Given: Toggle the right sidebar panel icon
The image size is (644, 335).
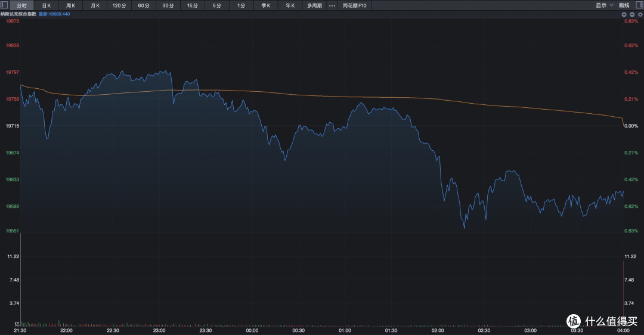Looking at the screenshot, I should 639,5.
